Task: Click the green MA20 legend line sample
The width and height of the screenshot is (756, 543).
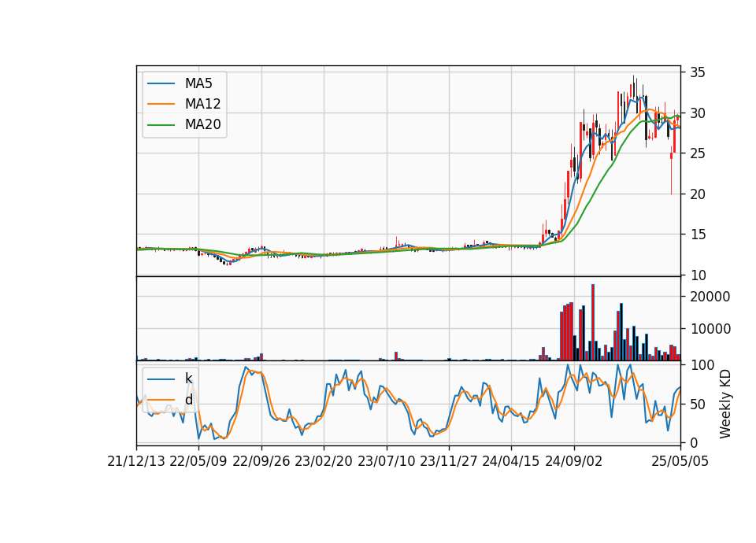Action: point(161,124)
